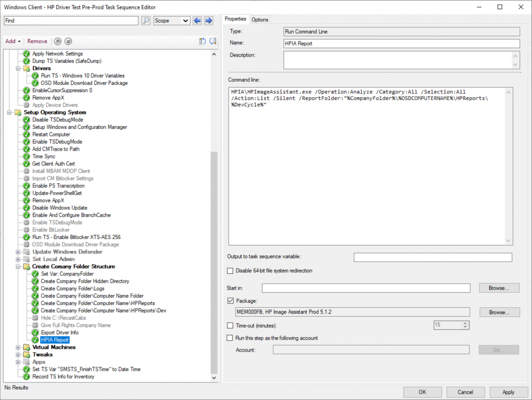
Task: Click the move-step-to-bottom reorder icon
Action: [213, 41]
